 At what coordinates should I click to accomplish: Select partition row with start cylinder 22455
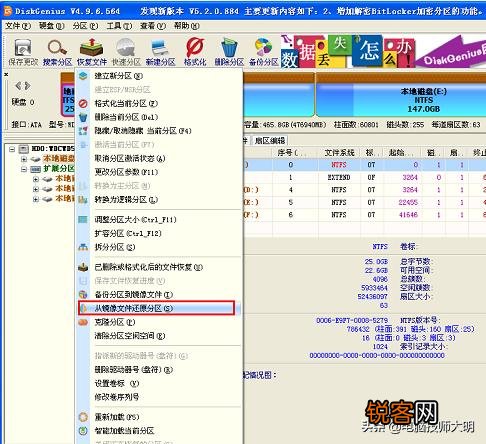(365, 202)
